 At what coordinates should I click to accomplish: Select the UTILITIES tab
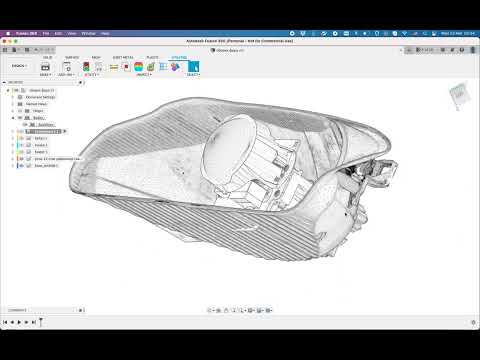click(179, 57)
